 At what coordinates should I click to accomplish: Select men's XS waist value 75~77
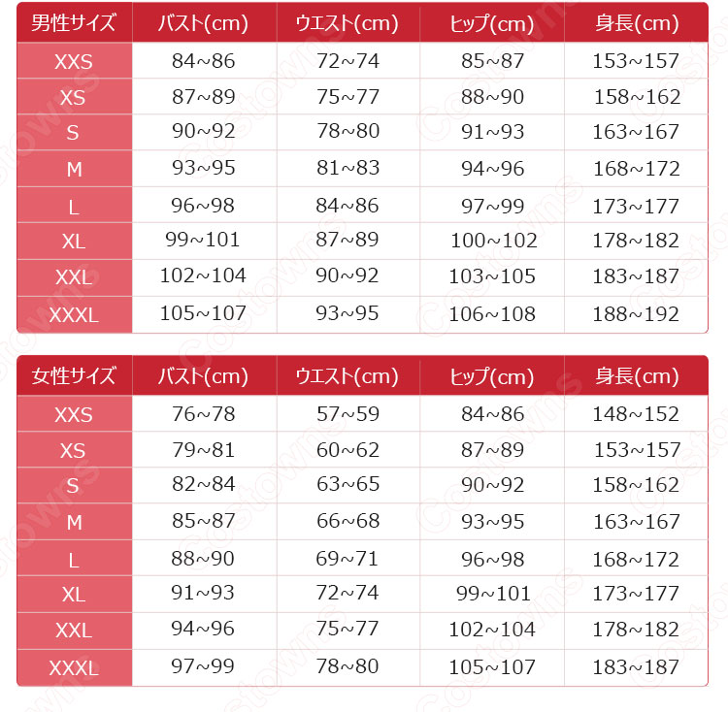[347, 97]
